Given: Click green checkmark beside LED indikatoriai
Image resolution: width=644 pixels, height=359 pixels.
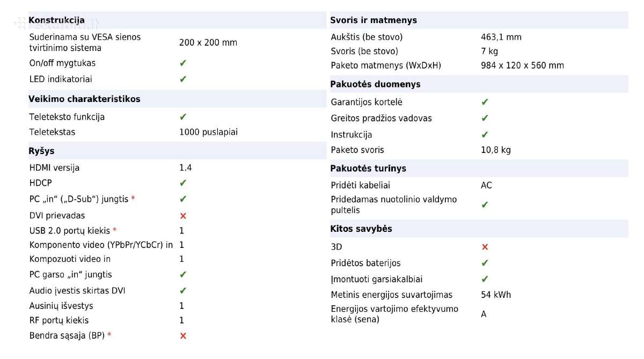Looking at the screenshot, I should click(183, 79).
